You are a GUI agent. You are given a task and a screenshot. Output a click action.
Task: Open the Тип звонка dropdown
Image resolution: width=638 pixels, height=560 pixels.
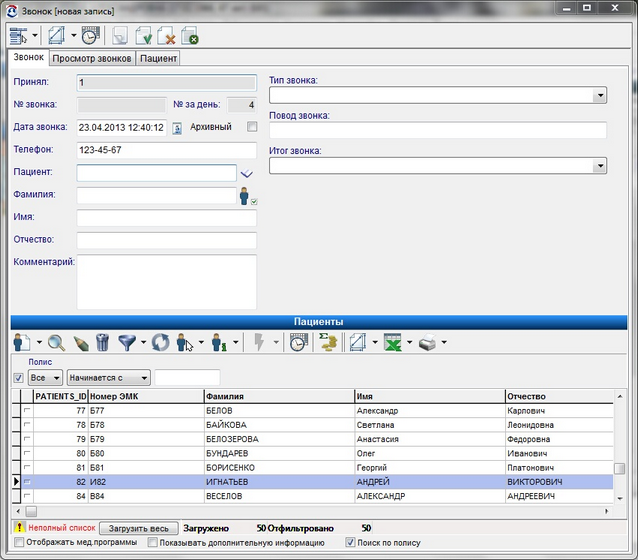(600, 96)
